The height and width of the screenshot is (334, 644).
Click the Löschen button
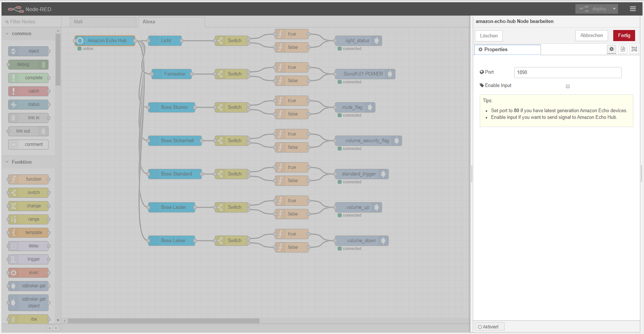pos(489,36)
